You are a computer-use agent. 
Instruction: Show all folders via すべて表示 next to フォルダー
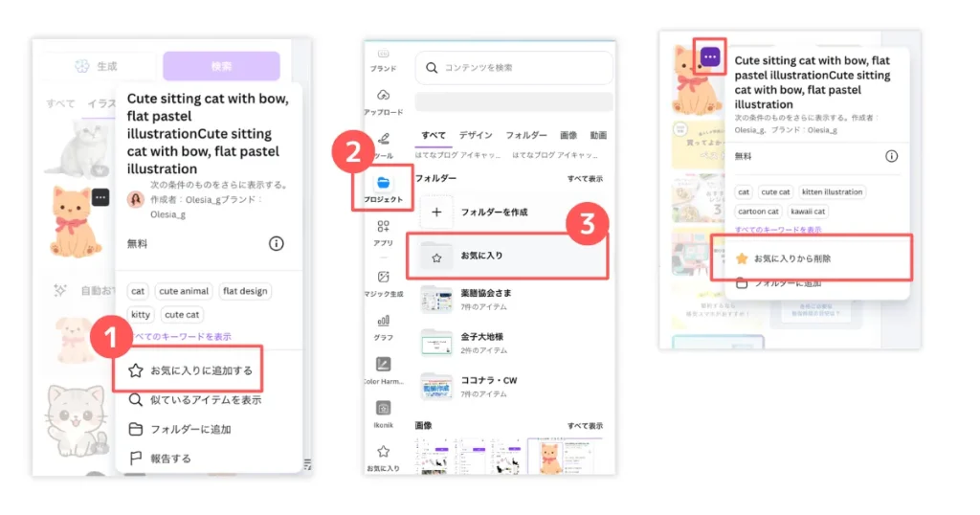tap(584, 179)
